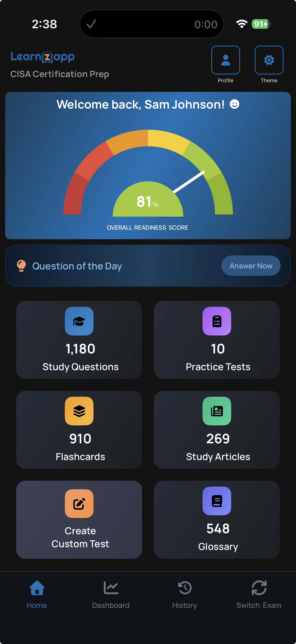Tap the checkmark in the Dynamic Island
296x644 pixels.
coord(91,24)
